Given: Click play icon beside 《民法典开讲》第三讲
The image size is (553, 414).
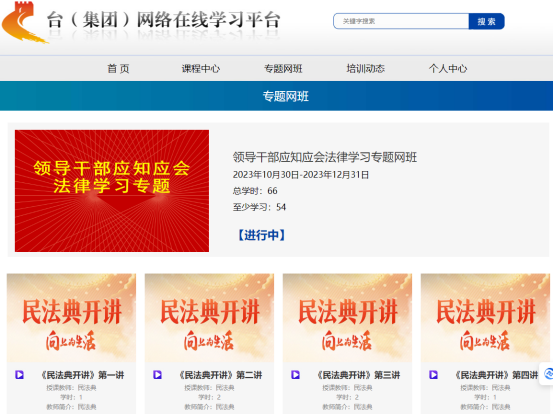Looking at the screenshot, I should click(295, 375).
